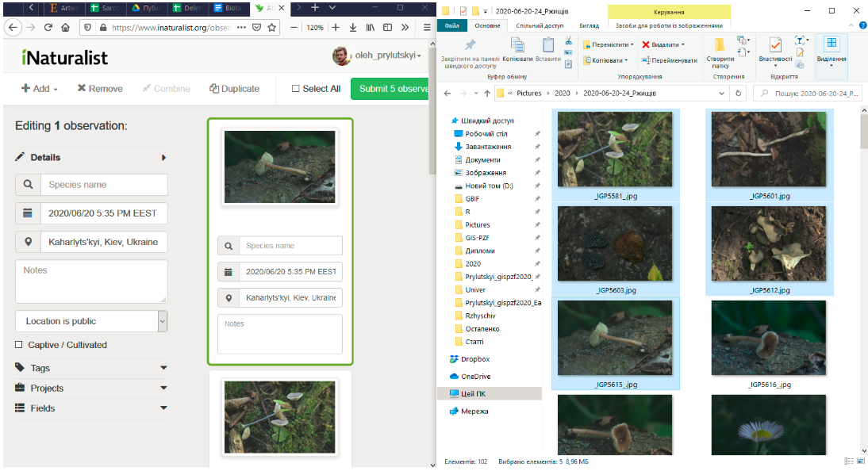The width and height of the screenshot is (868, 471).
Task: Click the Remove observation button
Action: pyautogui.click(x=100, y=89)
